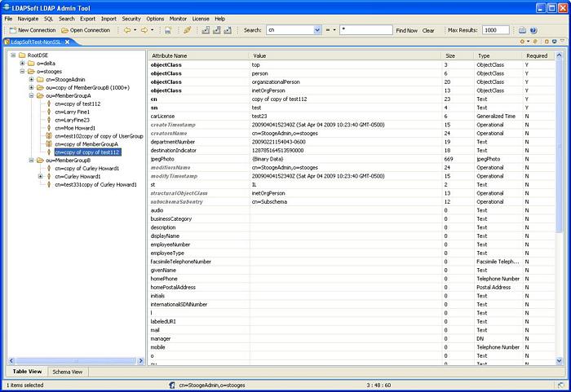This screenshot has height=392, width=571.
Task: Click the back navigation arrow icon
Action: tap(126, 30)
